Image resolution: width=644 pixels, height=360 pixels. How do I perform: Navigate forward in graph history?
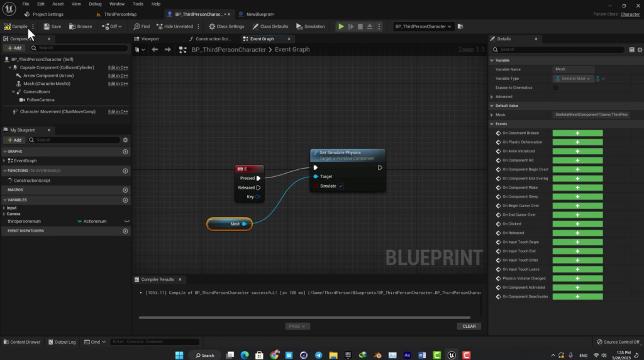[x=167, y=49]
